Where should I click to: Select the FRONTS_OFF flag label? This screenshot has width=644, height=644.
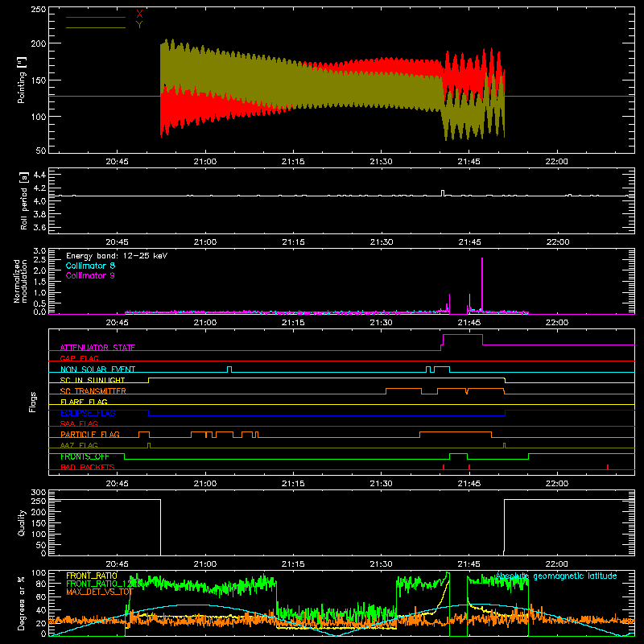(85, 456)
